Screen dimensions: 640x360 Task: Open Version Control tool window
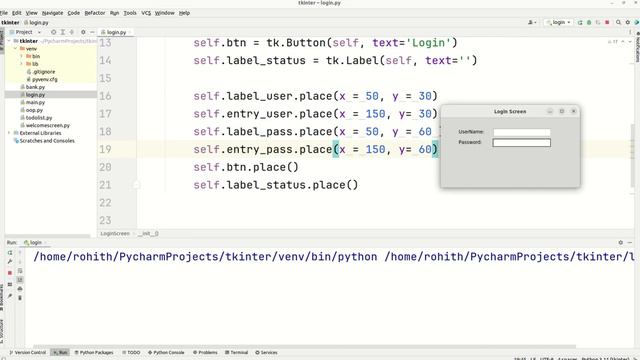[x=27, y=352]
